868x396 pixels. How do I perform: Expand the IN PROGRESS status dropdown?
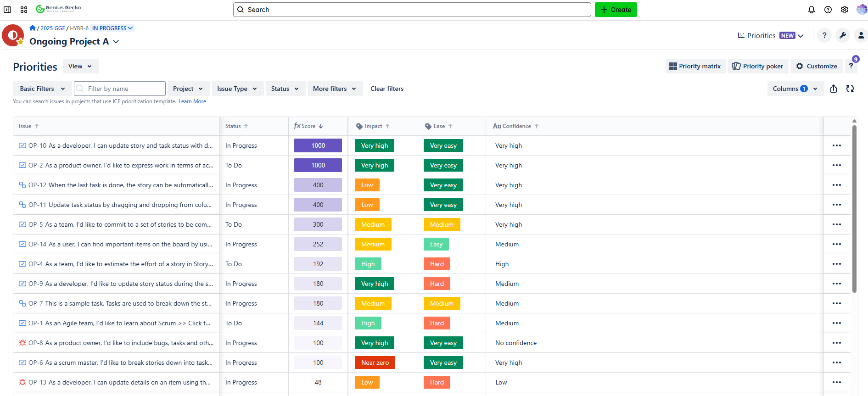[112, 28]
